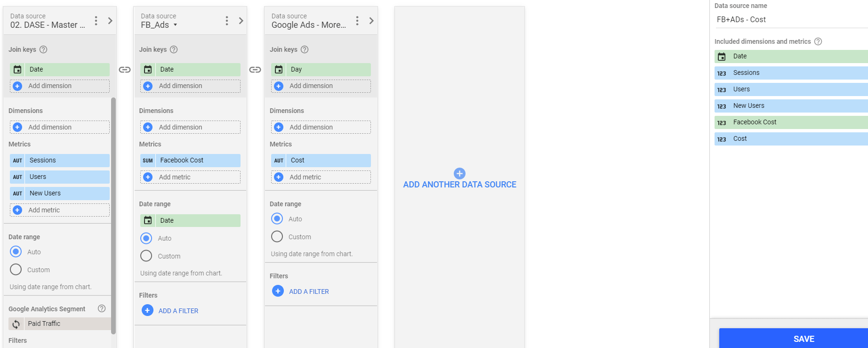Add a metric in FB_Ads panel
This screenshot has height=348, width=868.
(x=190, y=177)
